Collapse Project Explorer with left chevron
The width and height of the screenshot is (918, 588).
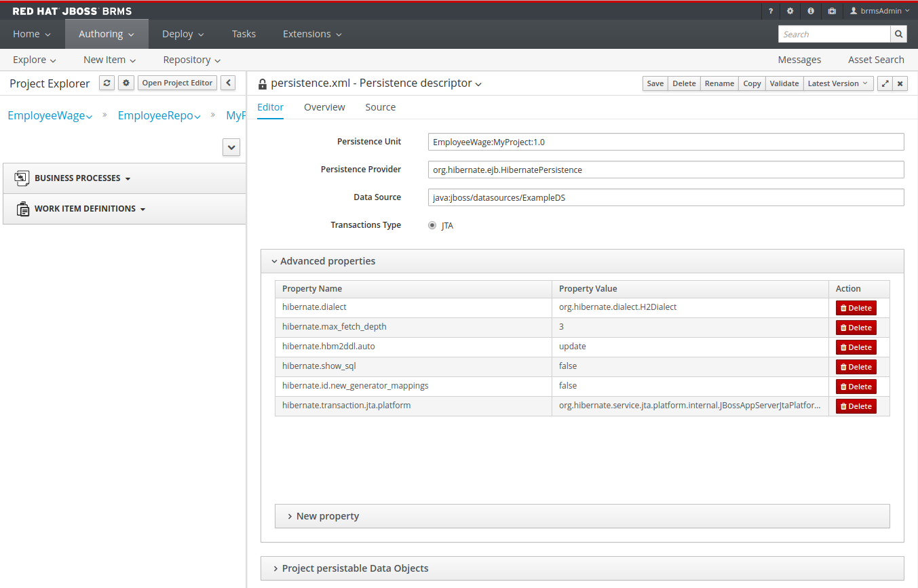228,83
